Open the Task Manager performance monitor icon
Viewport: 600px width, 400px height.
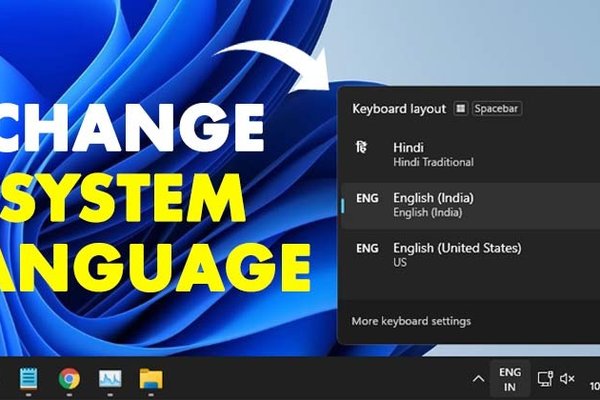click(110, 379)
